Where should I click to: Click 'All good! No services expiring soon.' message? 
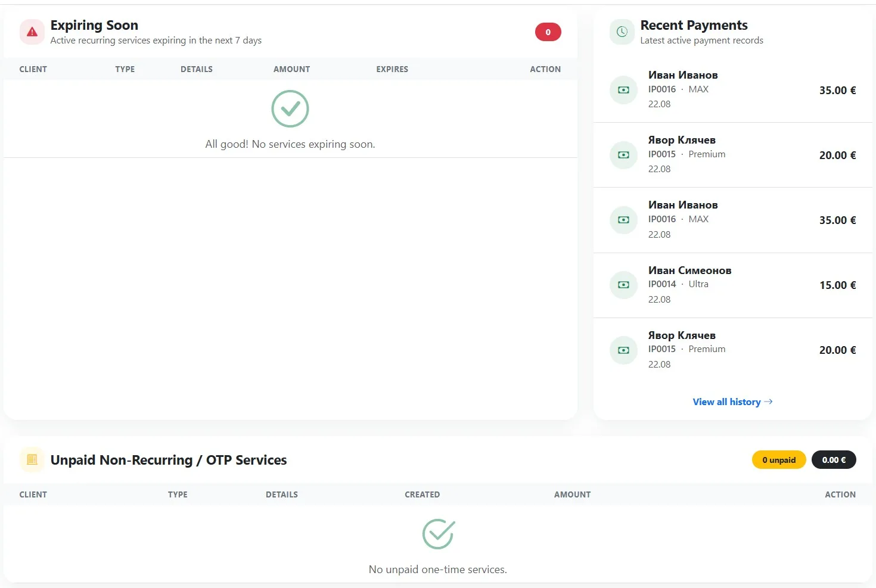[290, 144]
